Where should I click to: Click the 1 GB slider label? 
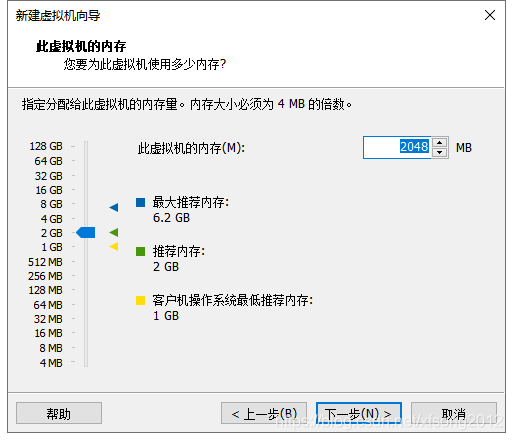pyautogui.click(x=52, y=247)
